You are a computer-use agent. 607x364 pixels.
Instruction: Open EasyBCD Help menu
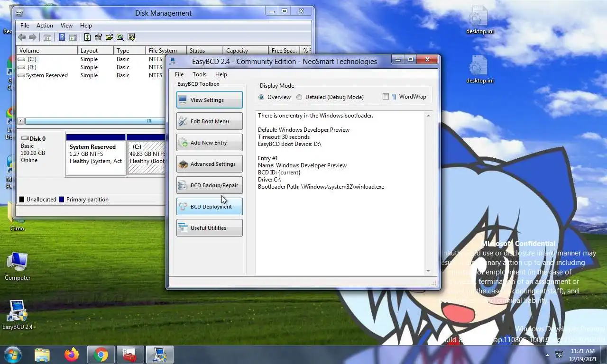click(x=221, y=74)
